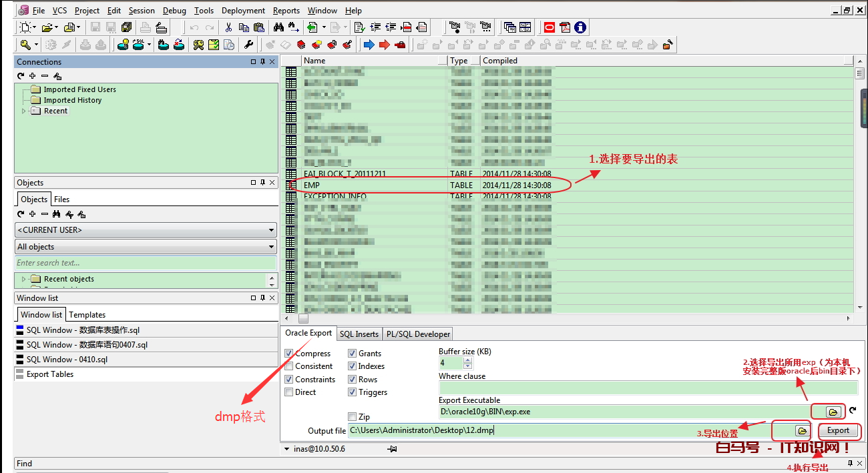Click the wrench Preferences icon
Image resolution: width=868 pixels, height=473 pixels.
coord(248,45)
